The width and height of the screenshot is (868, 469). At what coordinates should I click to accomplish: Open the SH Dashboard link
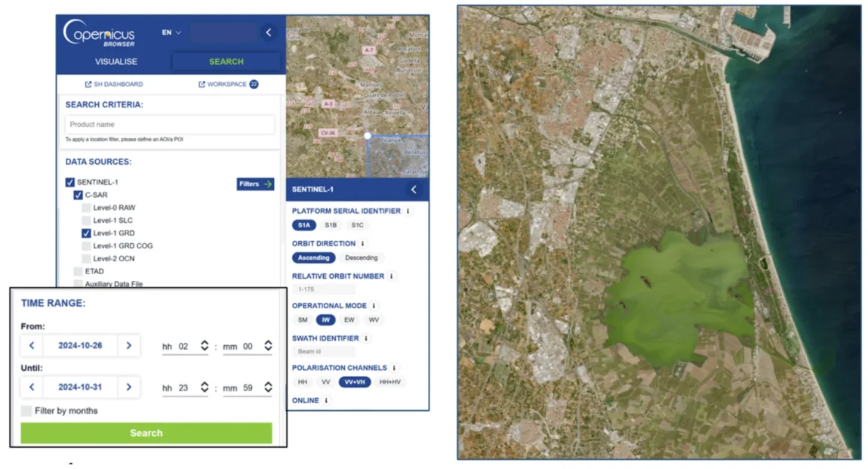pyautogui.click(x=114, y=84)
